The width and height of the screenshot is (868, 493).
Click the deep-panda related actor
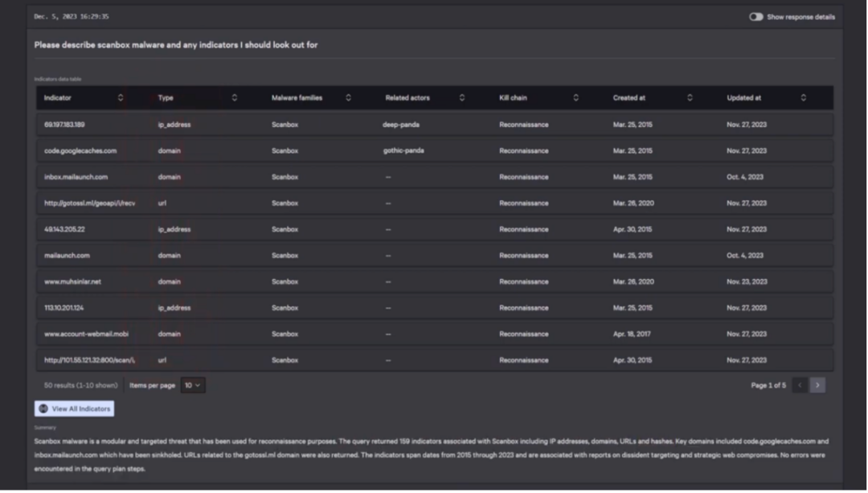(401, 125)
